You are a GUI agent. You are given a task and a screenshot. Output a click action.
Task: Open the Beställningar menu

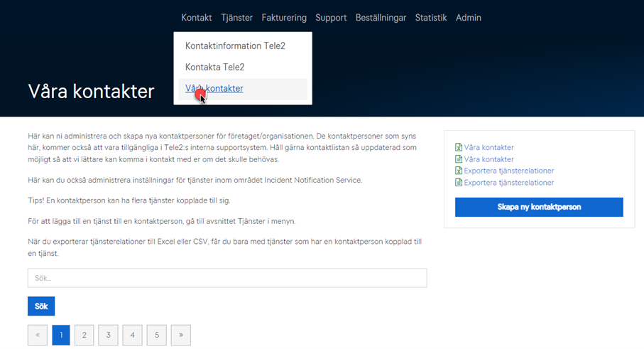(381, 18)
